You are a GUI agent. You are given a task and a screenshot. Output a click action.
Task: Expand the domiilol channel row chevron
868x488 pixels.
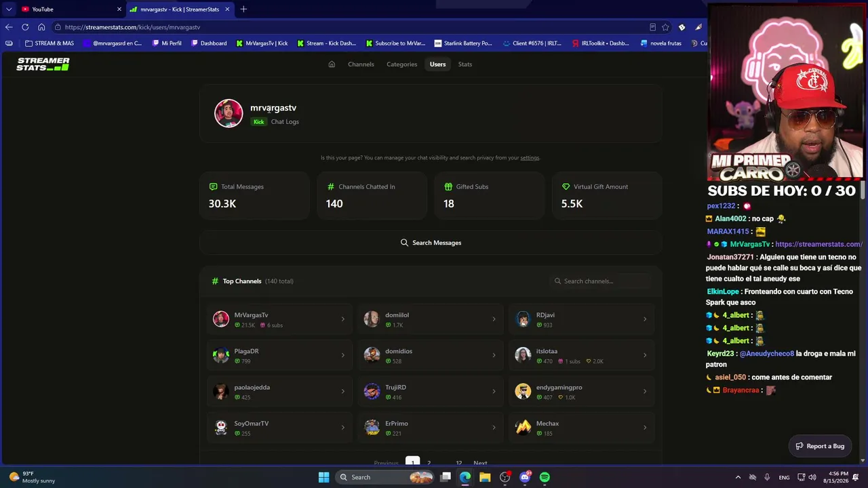coord(494,319)
